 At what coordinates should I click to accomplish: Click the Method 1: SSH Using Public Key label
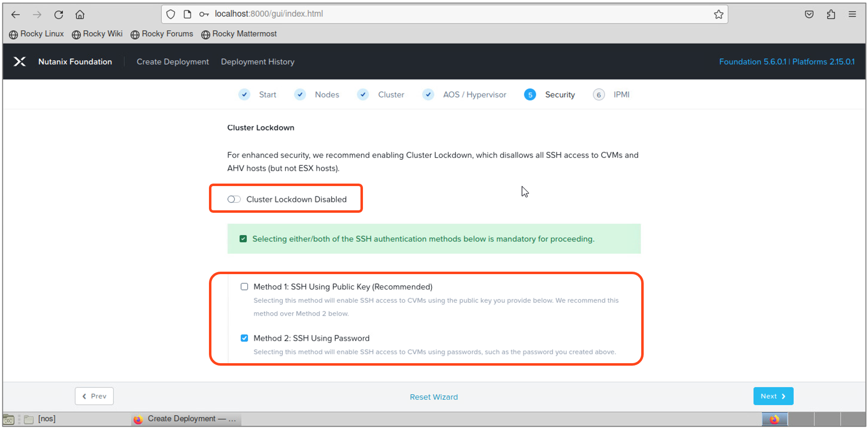[343, 287]
